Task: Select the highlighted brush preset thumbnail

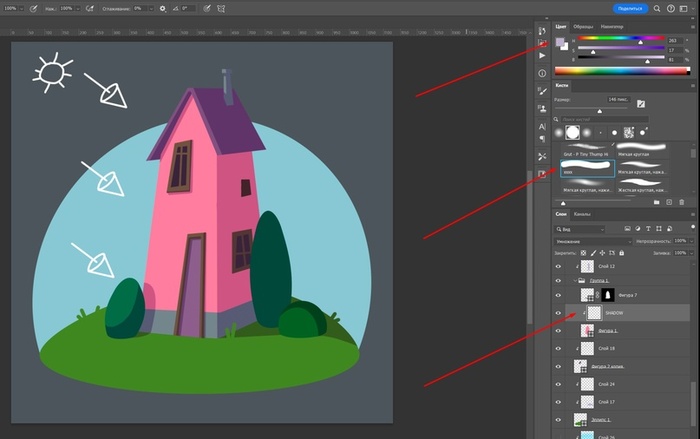Action: [x=587, y=167]
